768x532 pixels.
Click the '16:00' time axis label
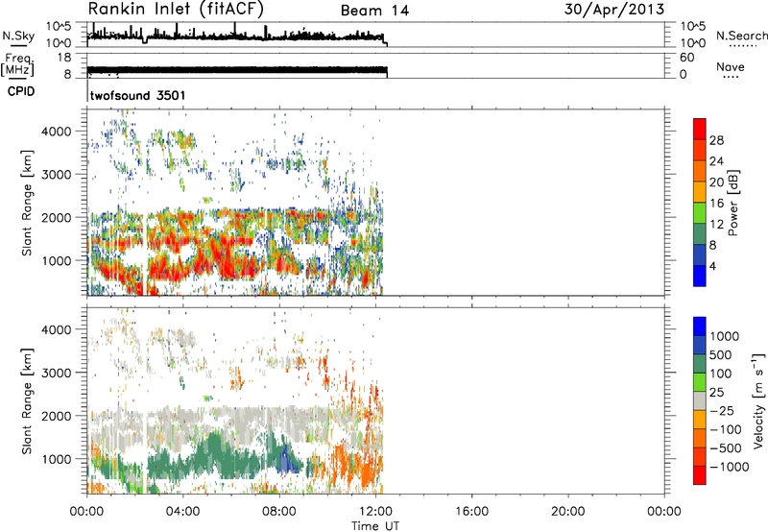point(471,512)
